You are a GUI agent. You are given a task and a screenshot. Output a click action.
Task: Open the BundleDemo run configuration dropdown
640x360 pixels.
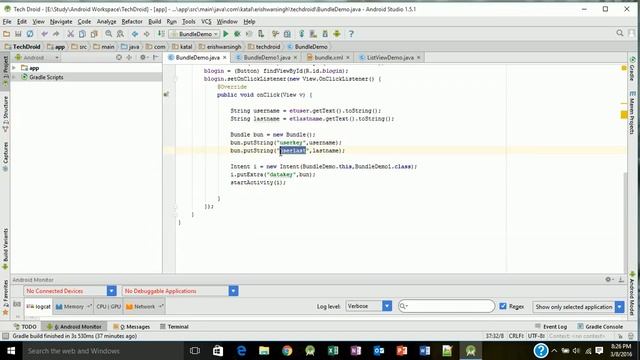[x=194, y=34]
